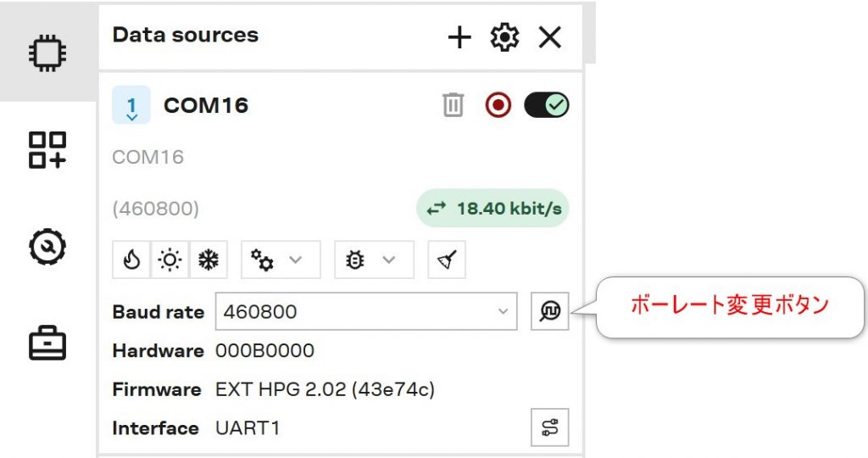
Task: Add a new data source with plus
Action: [x=459, y=37]
